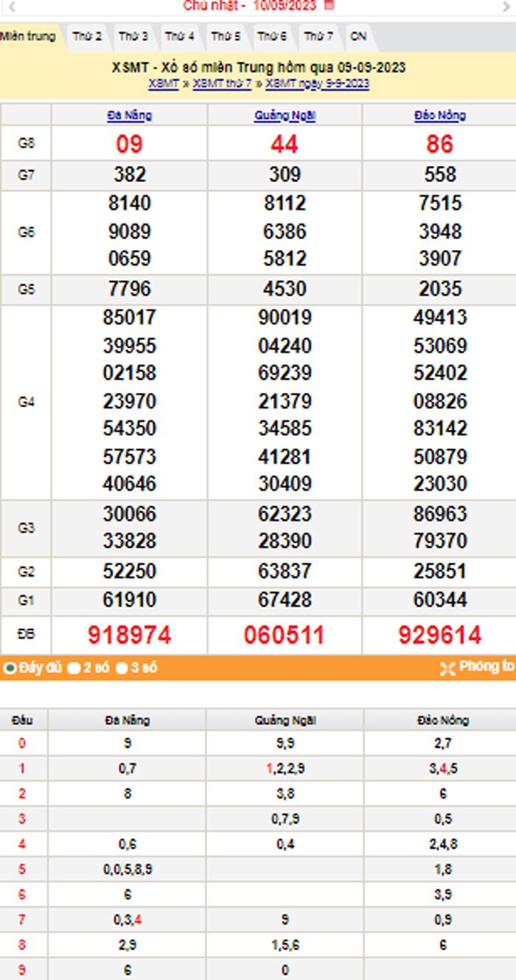516x980 pixels.
Task: Click the previous day arrow
Action: pos(12,6)
